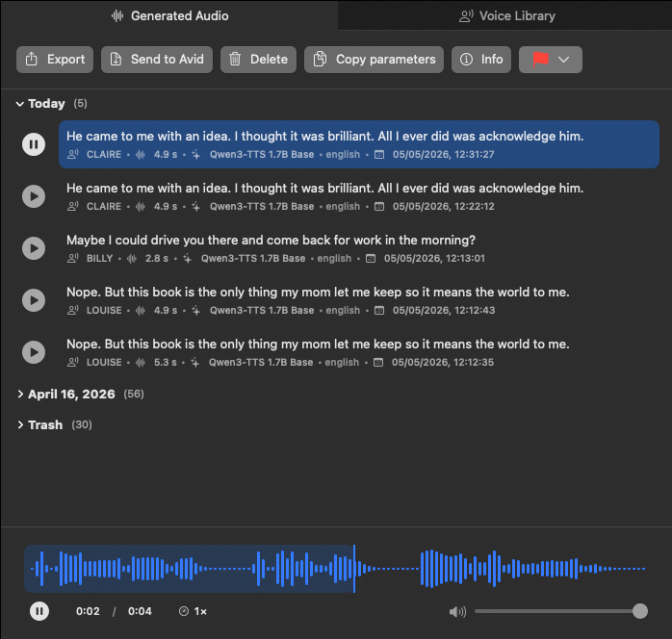Click the red flag icon
Screen dimensions: 672x639
[540, 60]
